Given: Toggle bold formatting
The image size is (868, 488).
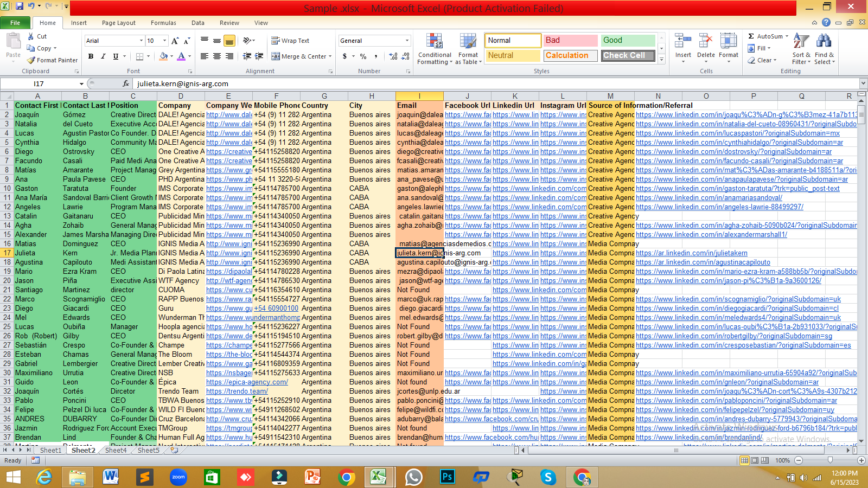Looking at the screenshot, I should [x=91, y=56].
